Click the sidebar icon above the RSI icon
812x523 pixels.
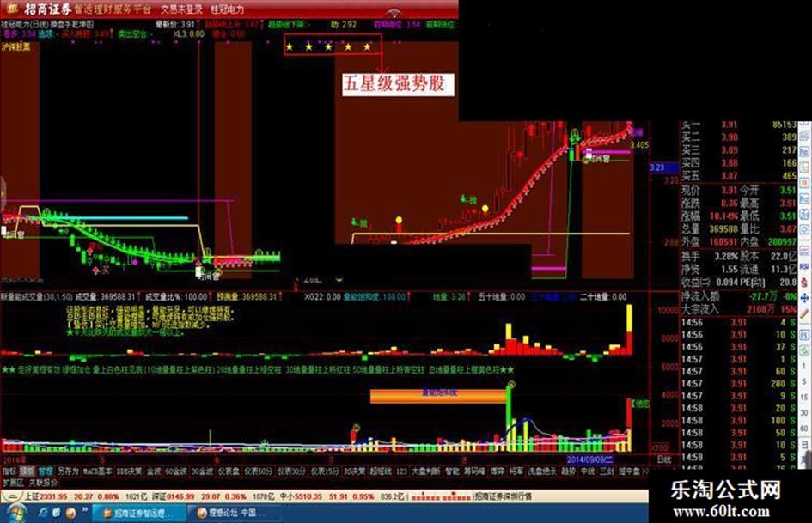(803, 251)
